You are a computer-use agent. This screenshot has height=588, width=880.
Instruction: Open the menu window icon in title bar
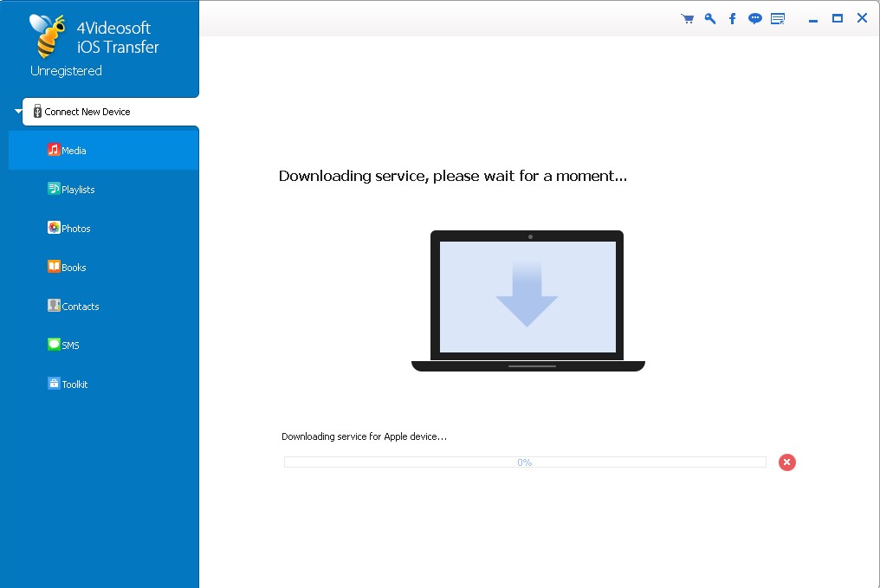tap(778, 19)
